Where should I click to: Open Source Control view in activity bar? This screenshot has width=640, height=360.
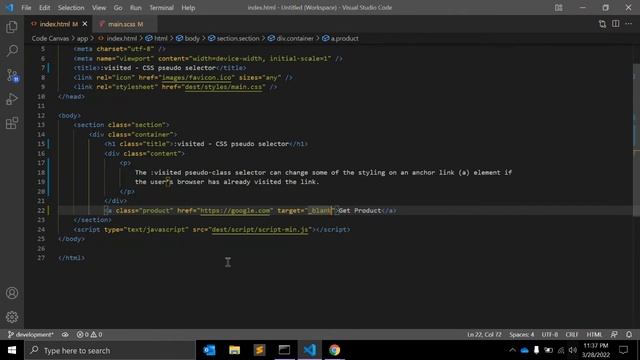pyautogui.click(x=12, y=75)
